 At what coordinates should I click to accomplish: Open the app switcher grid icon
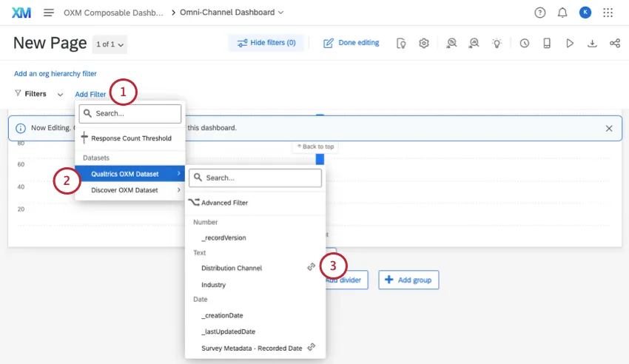pyautogui.click(x=608, y=13)
